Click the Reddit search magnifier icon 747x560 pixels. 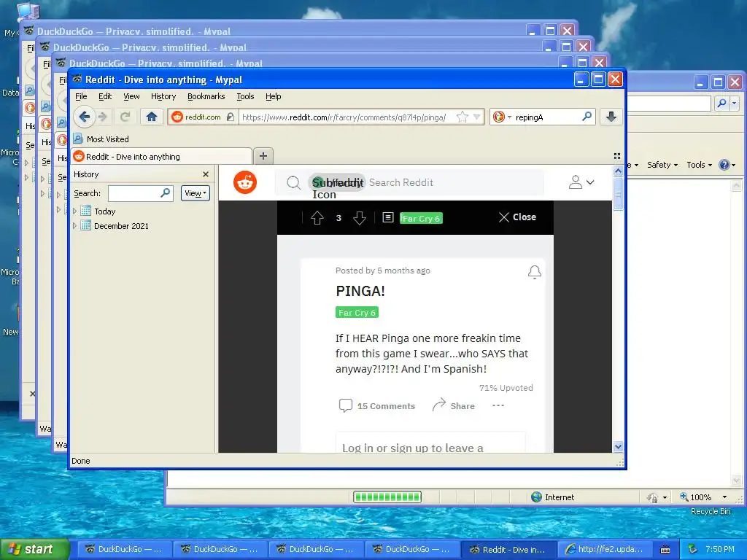(293, 183)
